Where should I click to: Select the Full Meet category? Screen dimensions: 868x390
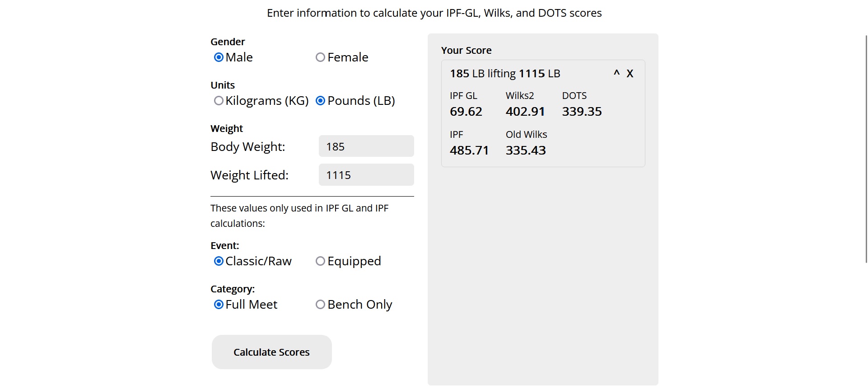pyautogui.click(x=219, y=305)
